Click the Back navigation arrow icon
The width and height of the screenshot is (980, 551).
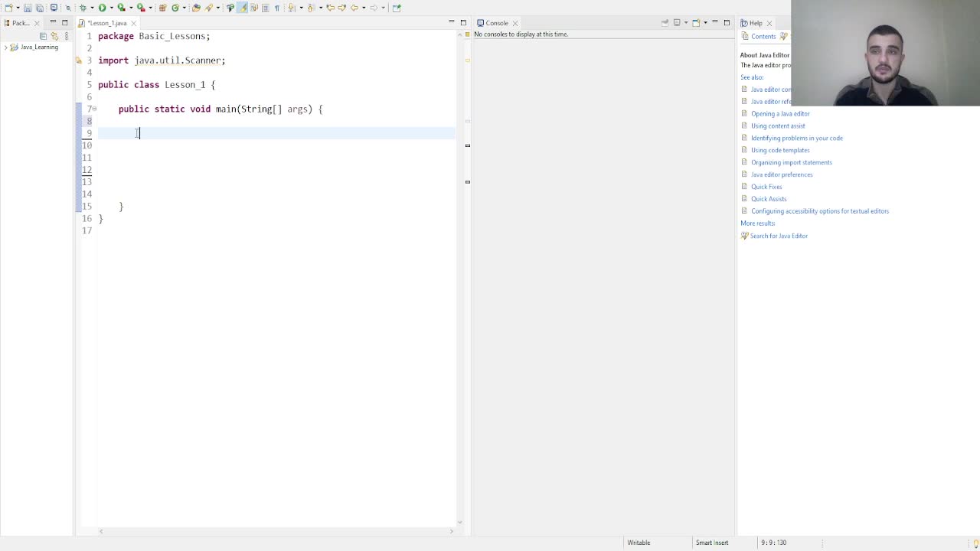click(x=354, y=8)
